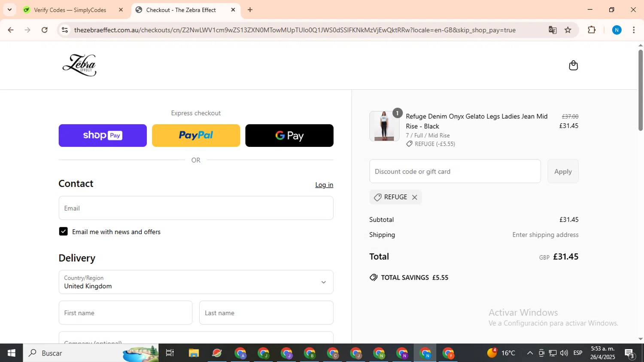Open Chrome profile A taskbar icon

point(240,353)
